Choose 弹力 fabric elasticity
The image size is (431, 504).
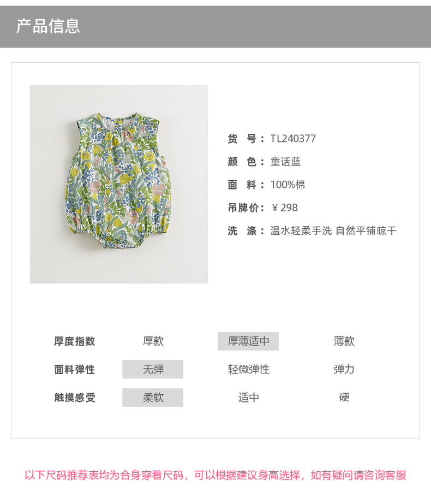click(344, 369)
